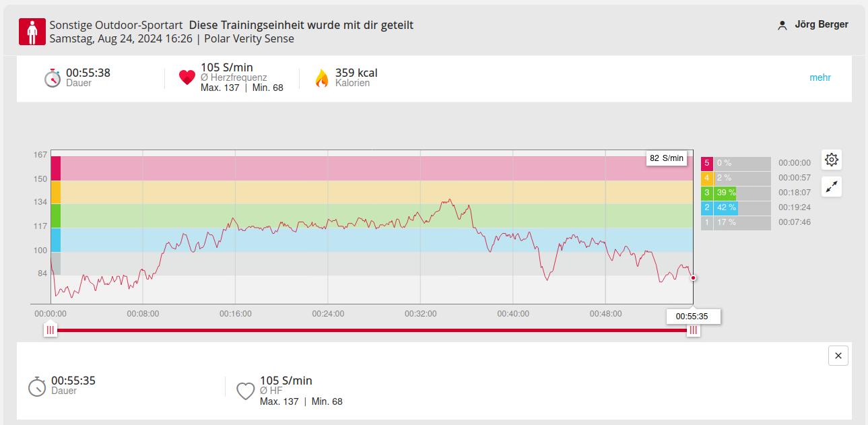Click the outlined heart icon for Ø HF
Screen dimensions: 868x425
(246, 391)
